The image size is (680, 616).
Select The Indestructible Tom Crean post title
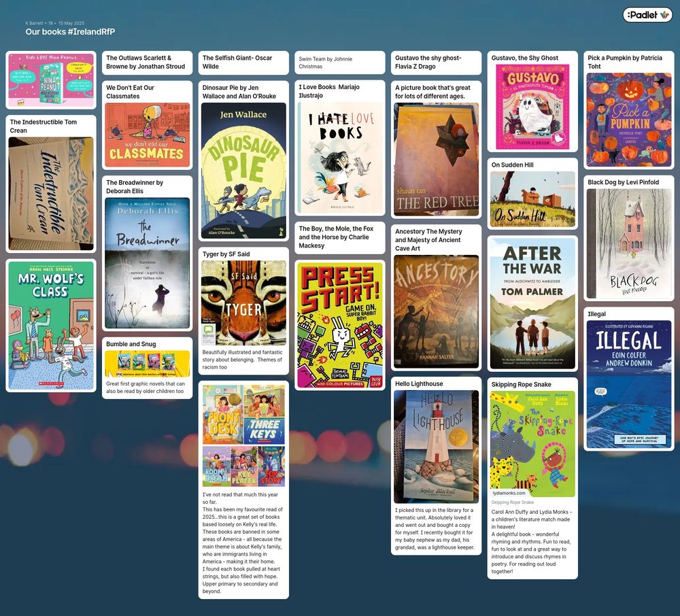click(44, 126)
